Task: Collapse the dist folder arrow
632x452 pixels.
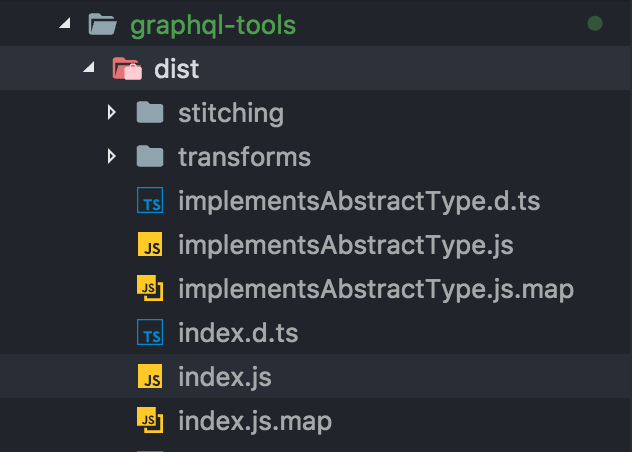Action: [89, 67]
